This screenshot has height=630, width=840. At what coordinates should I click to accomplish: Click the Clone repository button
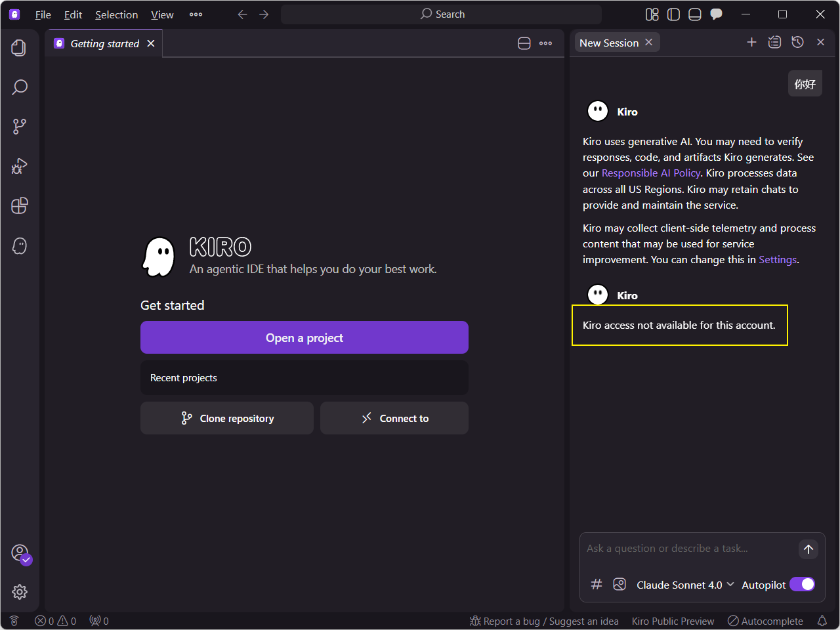[x=227, y=418]
